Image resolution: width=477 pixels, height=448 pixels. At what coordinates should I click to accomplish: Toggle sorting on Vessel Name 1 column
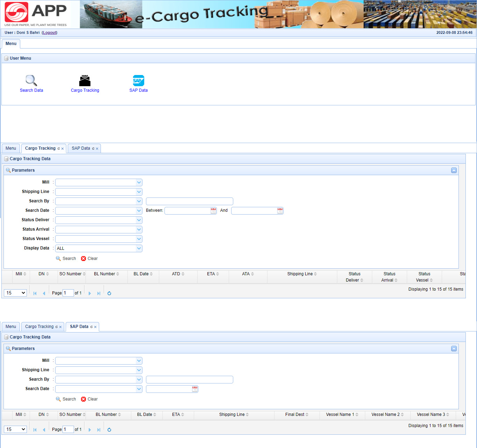pyautogui.click(x=342, y=415)
